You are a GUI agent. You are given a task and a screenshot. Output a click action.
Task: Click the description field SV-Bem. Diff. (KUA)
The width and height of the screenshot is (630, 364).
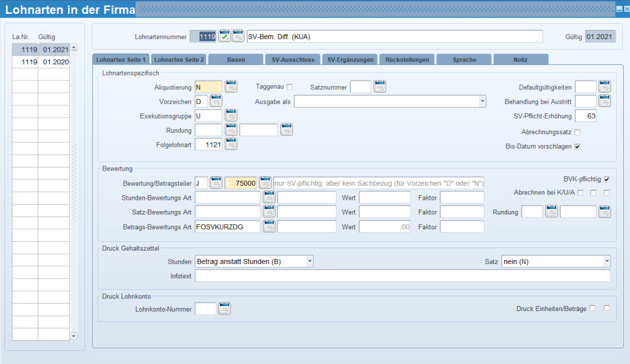click(394, 37)
